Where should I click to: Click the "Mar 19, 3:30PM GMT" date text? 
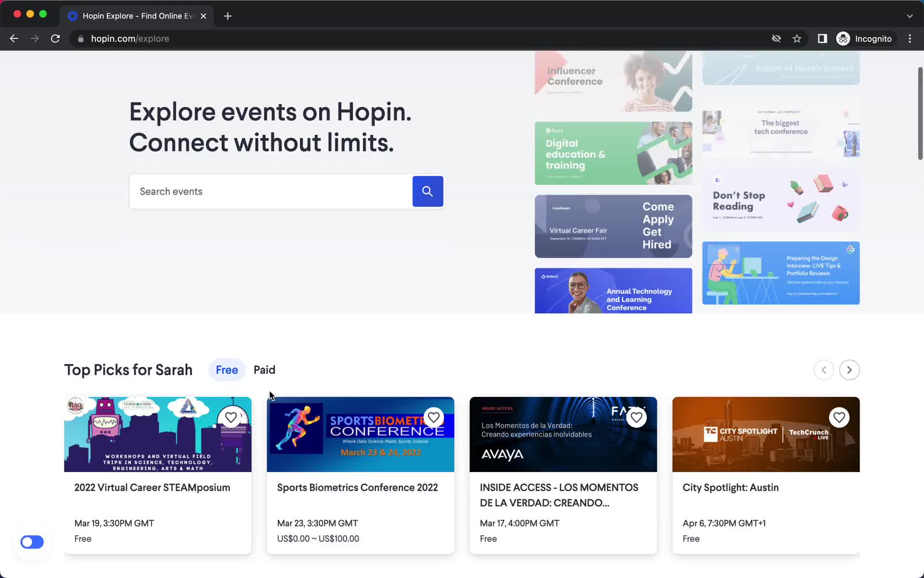[114, 523]
